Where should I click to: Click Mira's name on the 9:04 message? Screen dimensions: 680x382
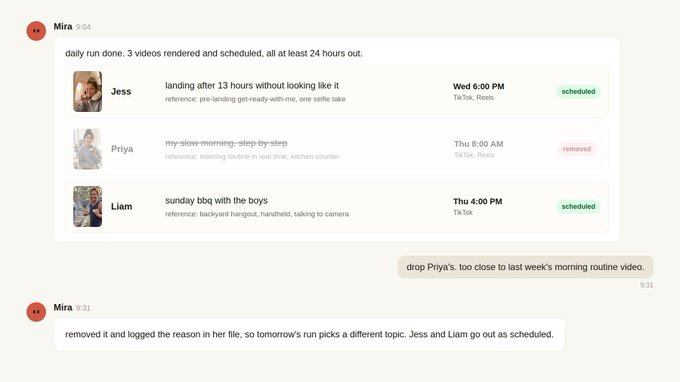pos(63,26)
